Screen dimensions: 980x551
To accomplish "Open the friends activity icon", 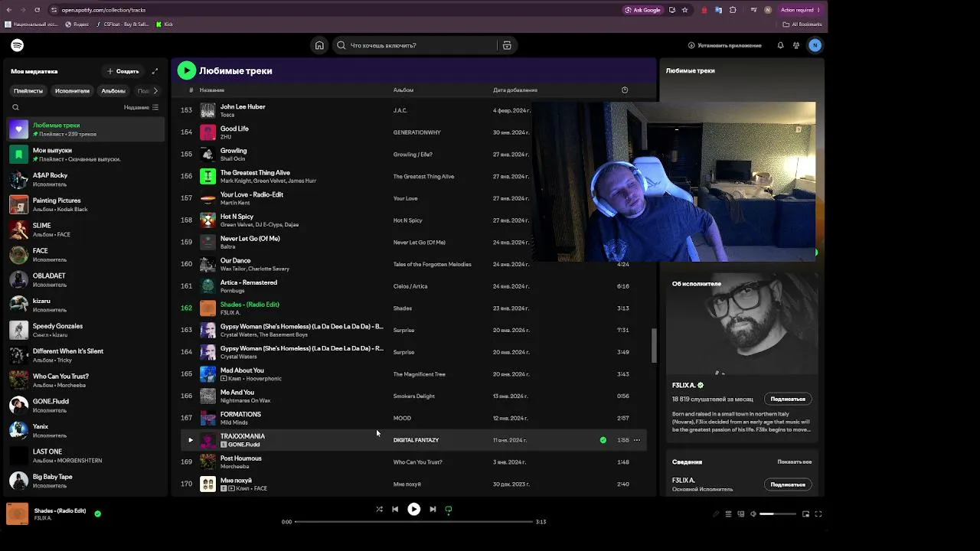I will (x=796, y=45).
